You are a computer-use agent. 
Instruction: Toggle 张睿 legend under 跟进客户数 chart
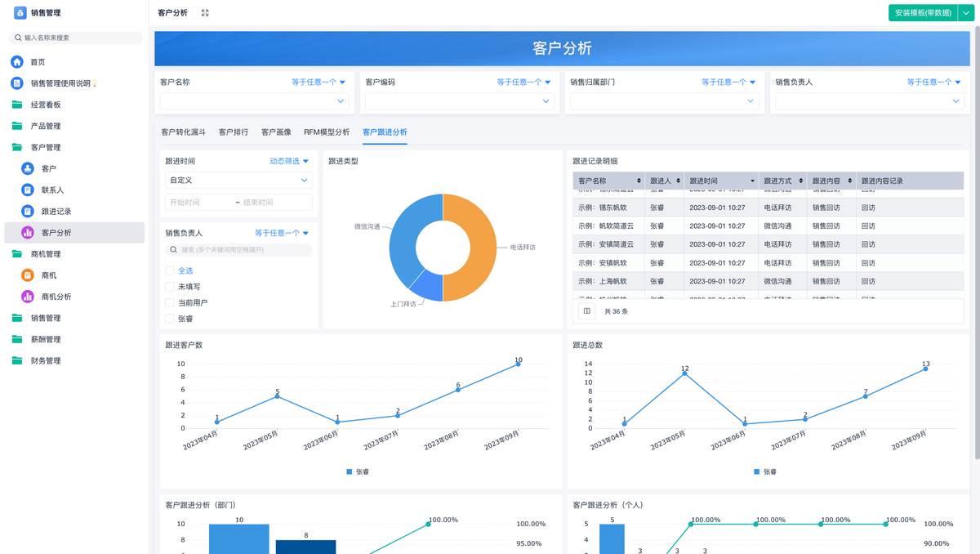pyautogui.click(x=358, y=471)
